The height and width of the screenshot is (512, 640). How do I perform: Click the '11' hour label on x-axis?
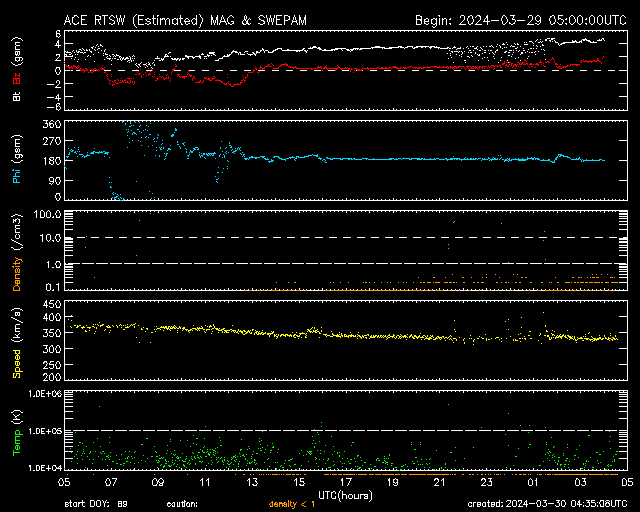coord(205,482)
